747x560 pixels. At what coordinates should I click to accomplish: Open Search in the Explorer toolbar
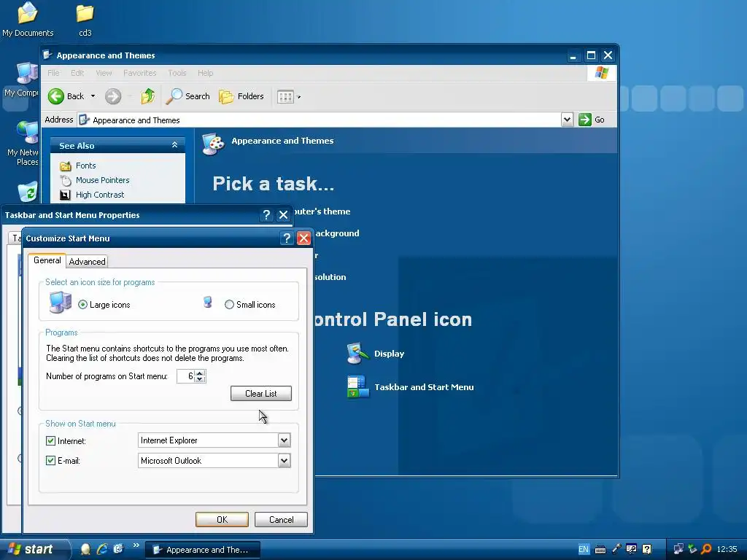[x=187, y=96]
